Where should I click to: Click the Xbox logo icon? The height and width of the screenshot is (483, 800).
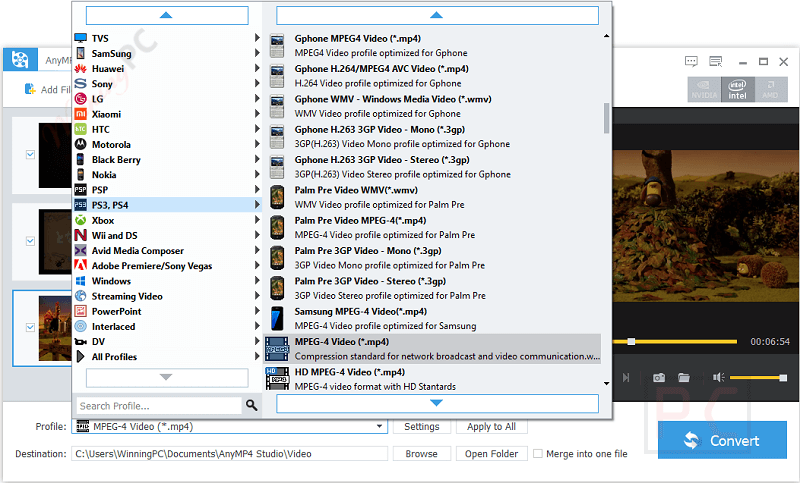click(x=81, y=220)
